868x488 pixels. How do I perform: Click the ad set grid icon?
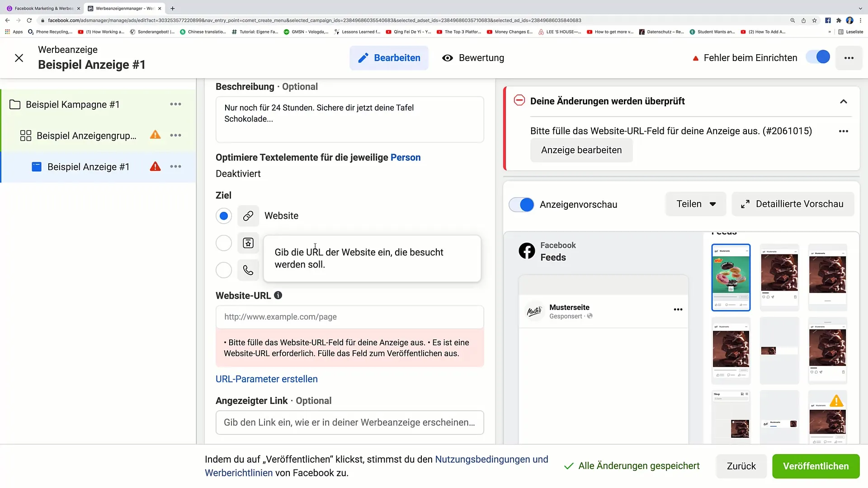26,136
